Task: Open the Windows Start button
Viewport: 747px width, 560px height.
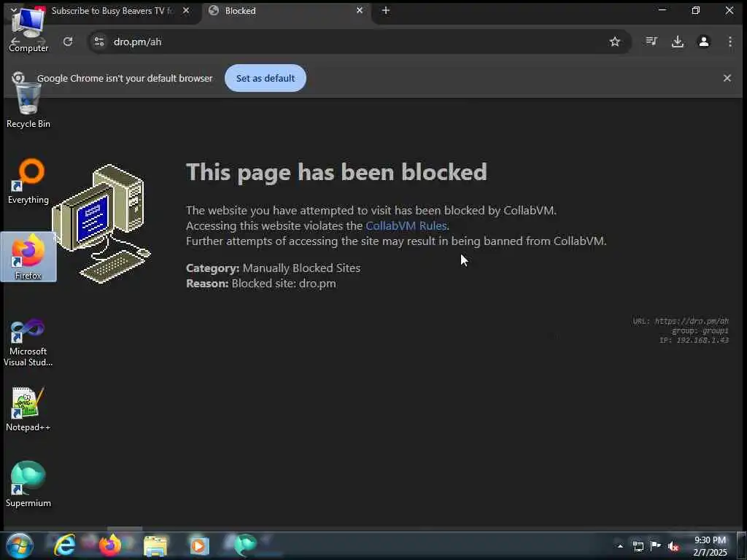Action: [20, 545]
